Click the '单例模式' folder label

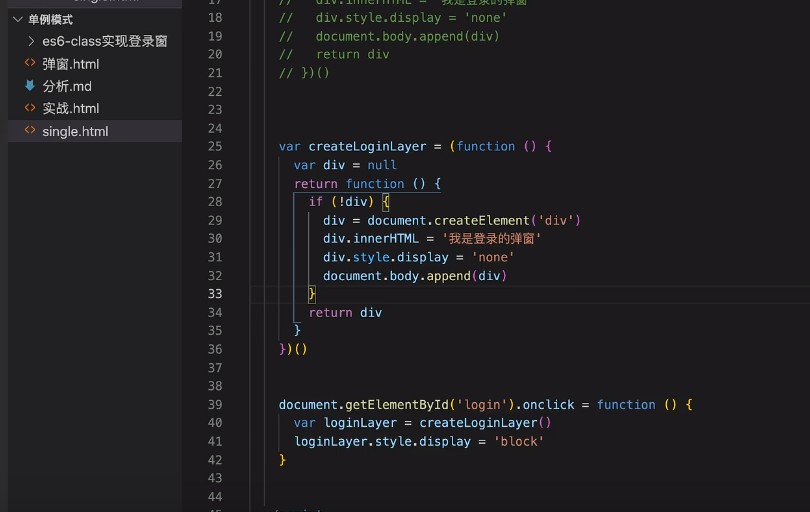(50, 20)
